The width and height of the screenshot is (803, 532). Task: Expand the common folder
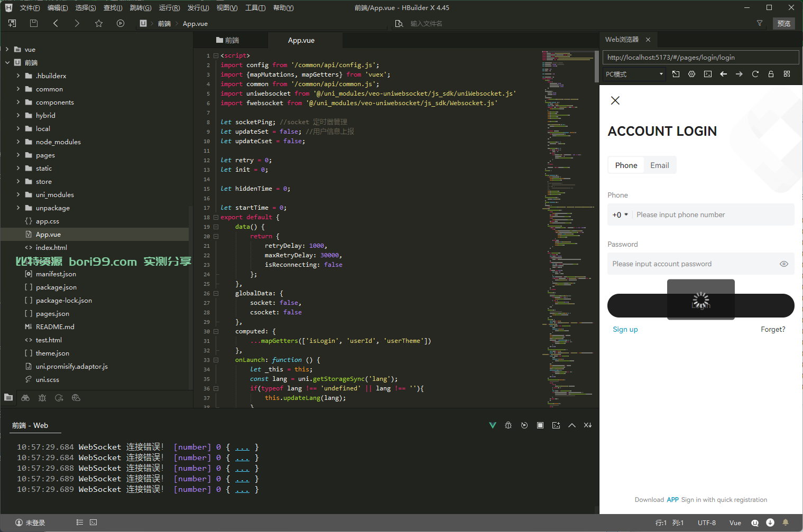click(x=18, y=89)
